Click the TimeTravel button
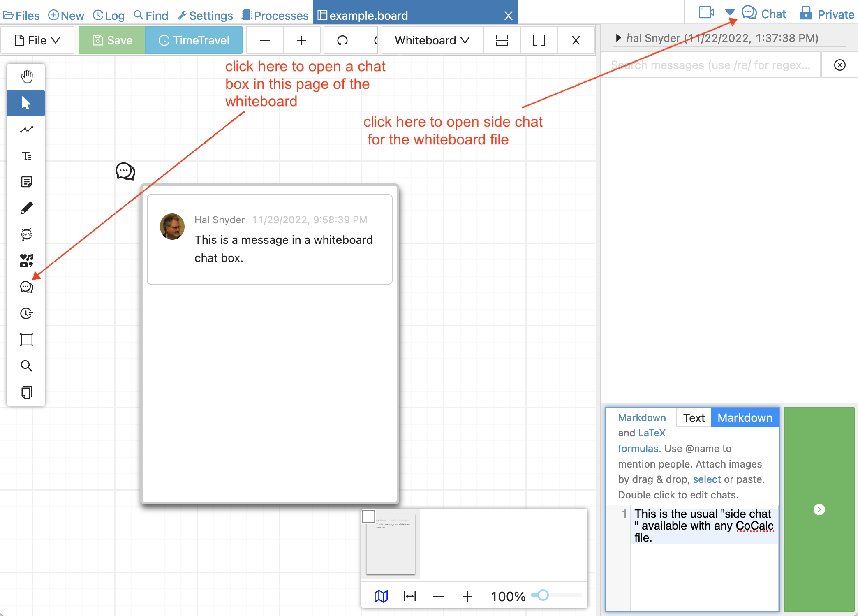858x616 pixels. (194, 40)
